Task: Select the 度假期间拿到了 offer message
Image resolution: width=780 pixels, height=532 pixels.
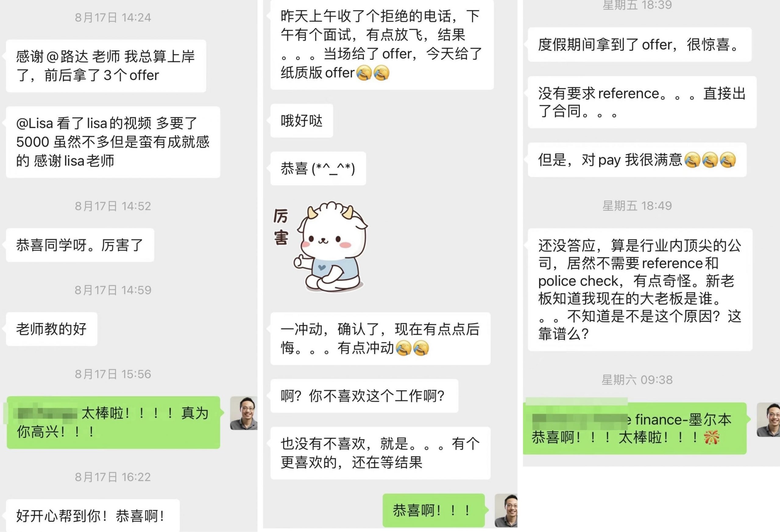Action: [x=639, y=45]
